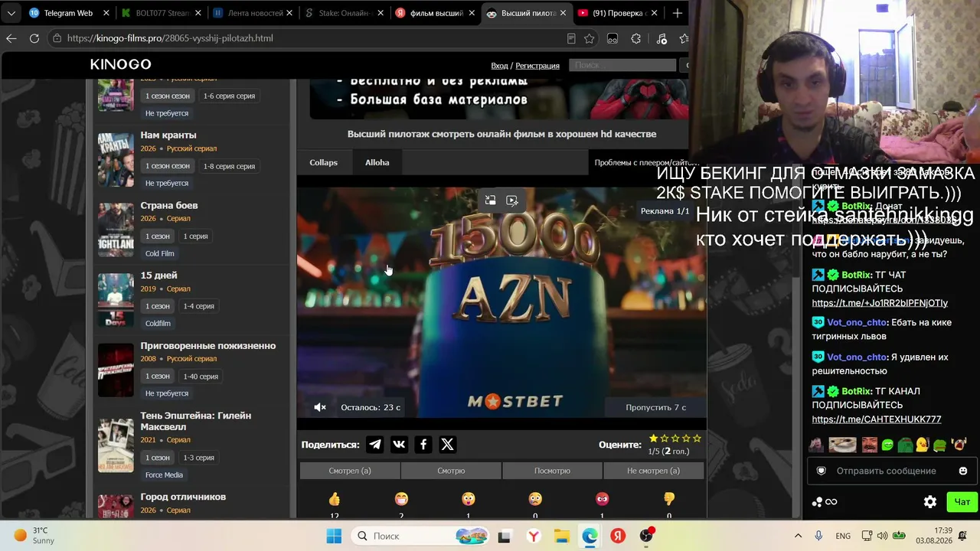Open the Нам кранты series title

(x=168, y=135)
